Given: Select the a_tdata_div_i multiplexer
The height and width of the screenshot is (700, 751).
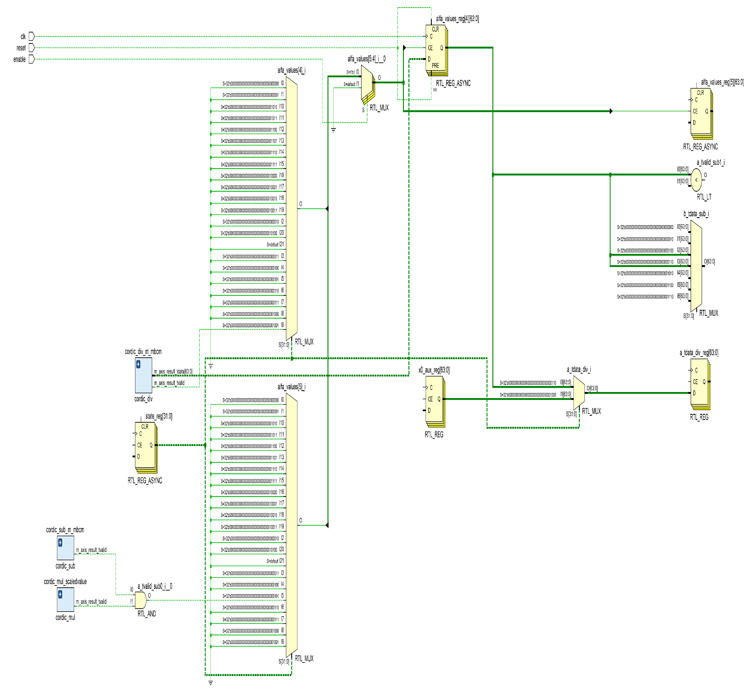Looking at the screenshot, I should click(x=579, y=393).
